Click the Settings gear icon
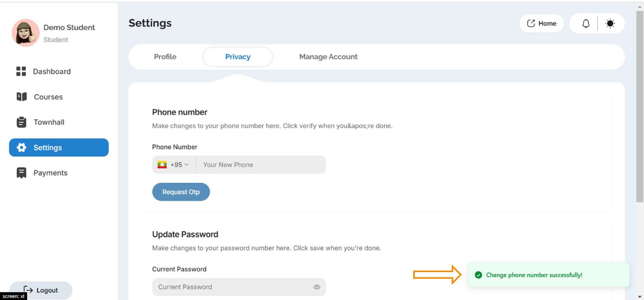 21,148
